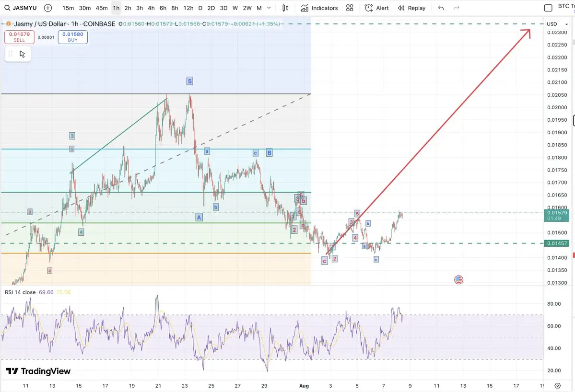Grab the floating toolbar drag handle

coord(10,54)
